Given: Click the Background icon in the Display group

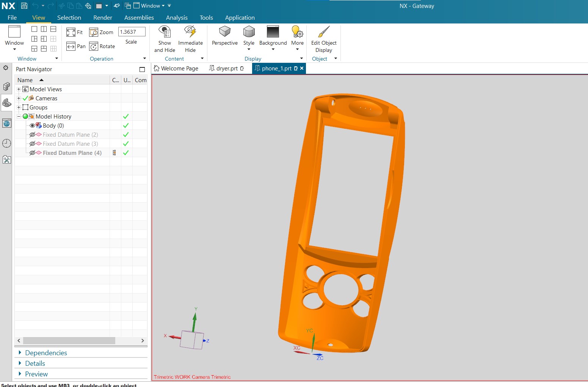Looking at the screenshot, I should [x=273, y=32].
